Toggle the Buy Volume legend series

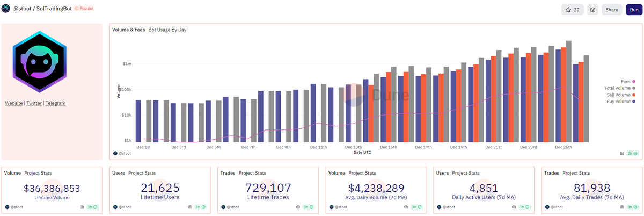[621, 102]
